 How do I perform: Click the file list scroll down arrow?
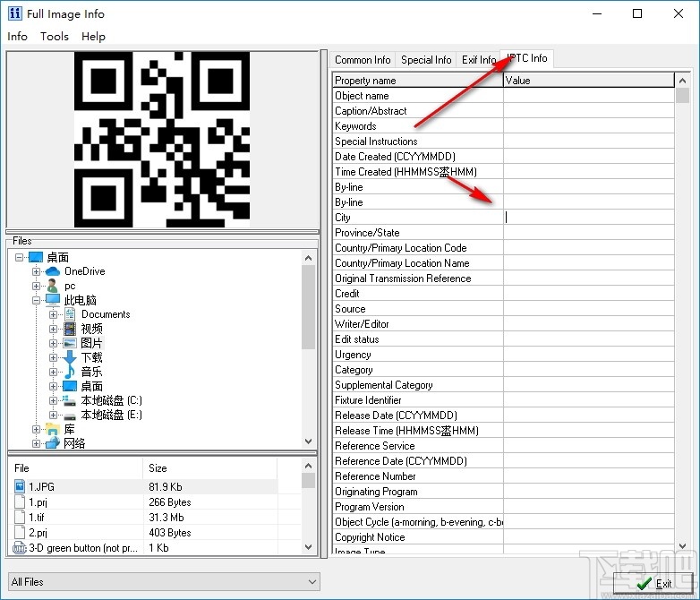[308, 547]
